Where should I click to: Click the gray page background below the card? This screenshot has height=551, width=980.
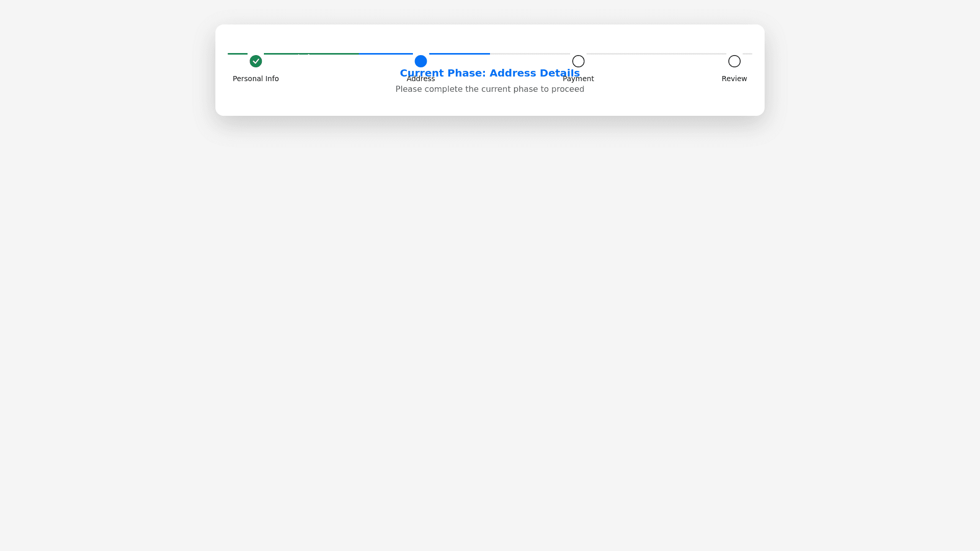pos(490,332)
